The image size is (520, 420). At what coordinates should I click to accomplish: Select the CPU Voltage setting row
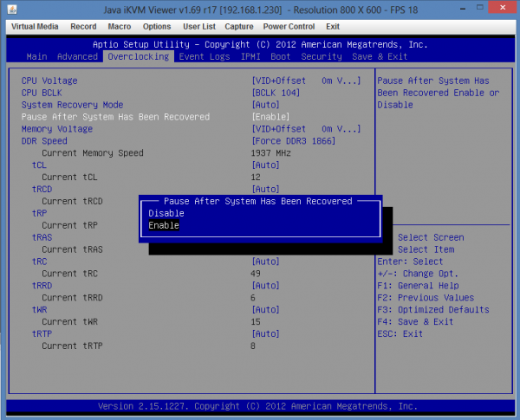(49, 81)
